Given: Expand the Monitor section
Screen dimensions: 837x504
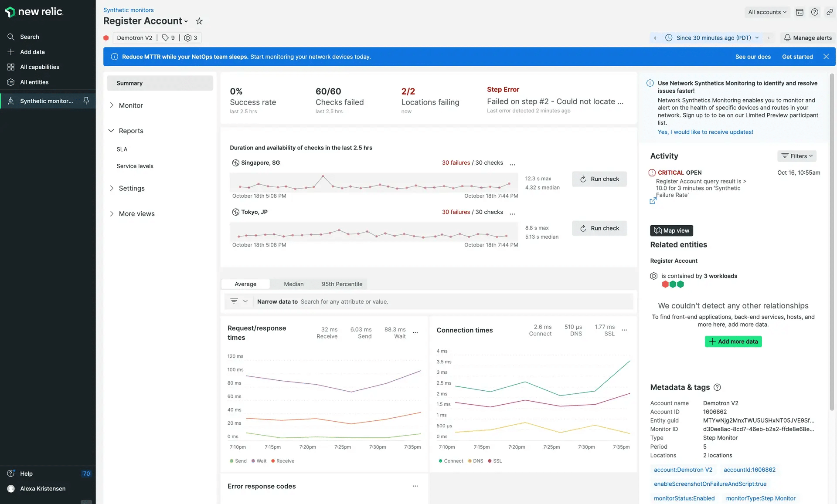Looking at the screenshot, I should click(x=131, y=105).
